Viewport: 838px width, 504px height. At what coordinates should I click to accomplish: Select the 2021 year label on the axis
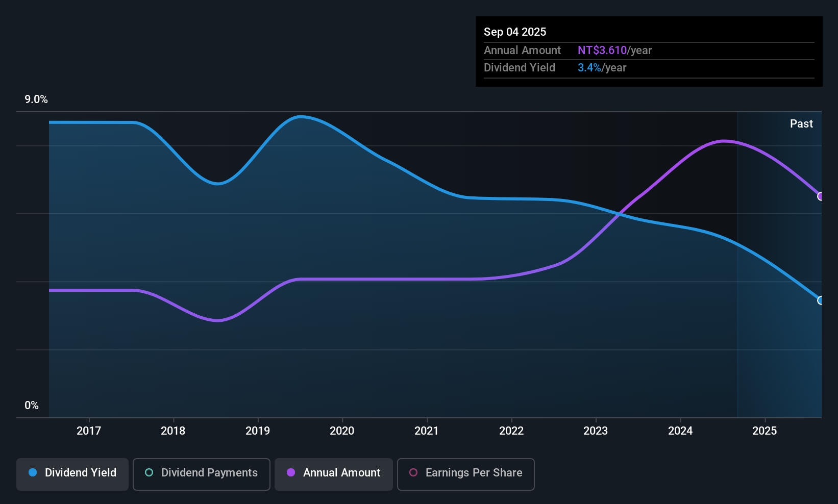[427, 431]
